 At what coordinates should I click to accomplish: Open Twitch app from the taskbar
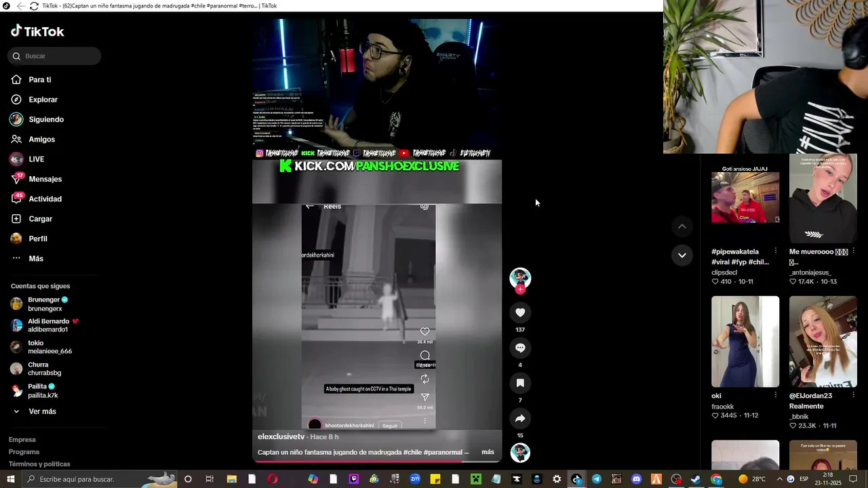353,479
